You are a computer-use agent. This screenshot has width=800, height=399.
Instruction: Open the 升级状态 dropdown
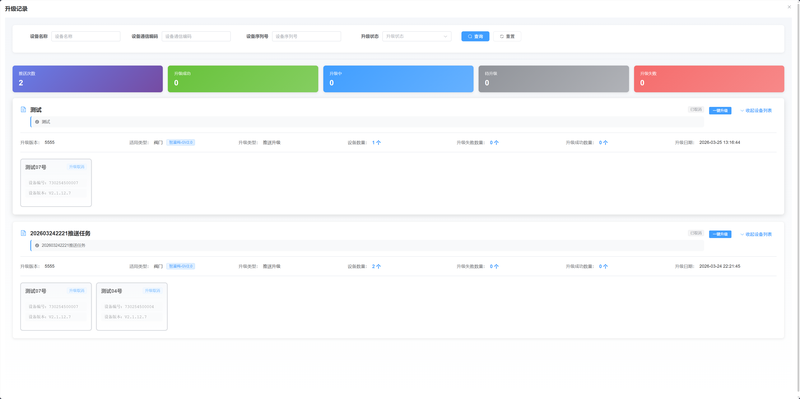pos(416,36)
